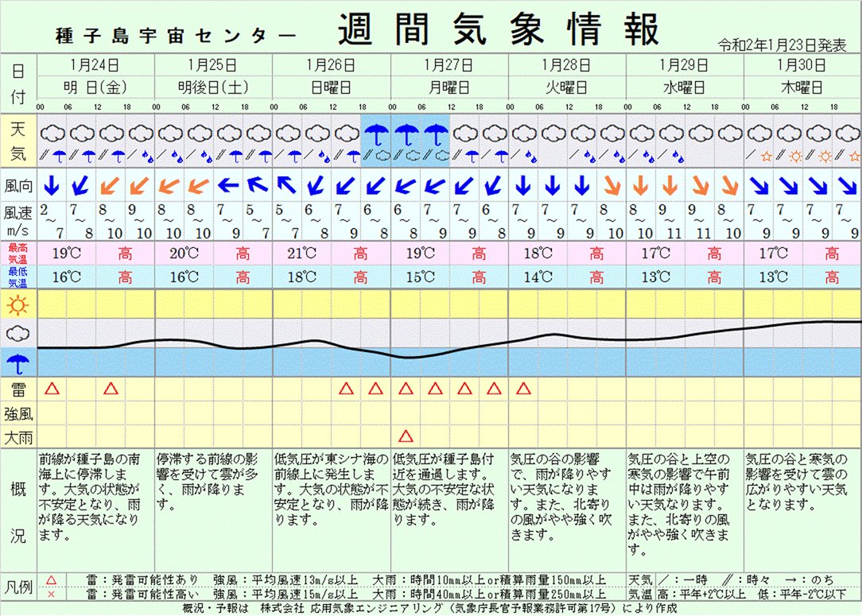The image size is (862, 616).
Task: Select the 1月30日 date header
Action: click(802, 64)
